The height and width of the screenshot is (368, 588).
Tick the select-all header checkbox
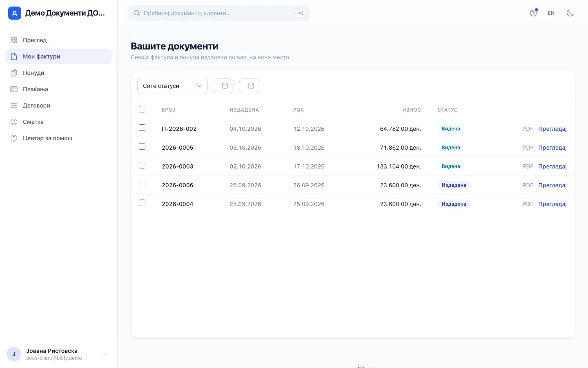142,109
